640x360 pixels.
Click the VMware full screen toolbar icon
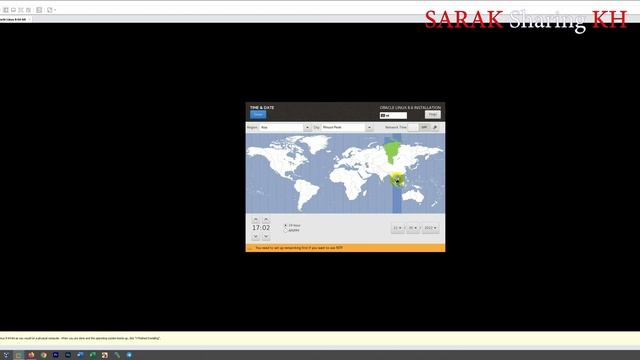[39, 10]
